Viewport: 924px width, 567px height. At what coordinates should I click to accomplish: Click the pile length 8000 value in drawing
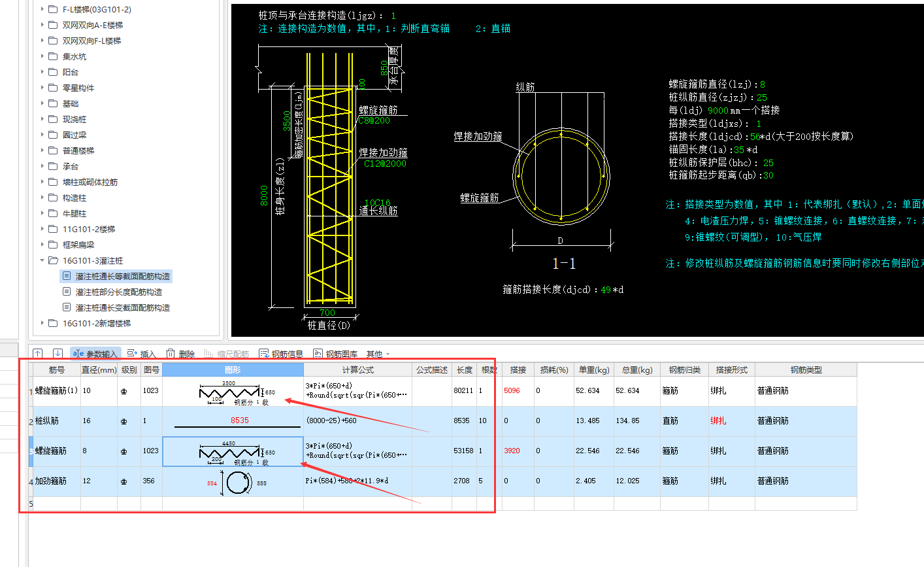coord(265,196)
